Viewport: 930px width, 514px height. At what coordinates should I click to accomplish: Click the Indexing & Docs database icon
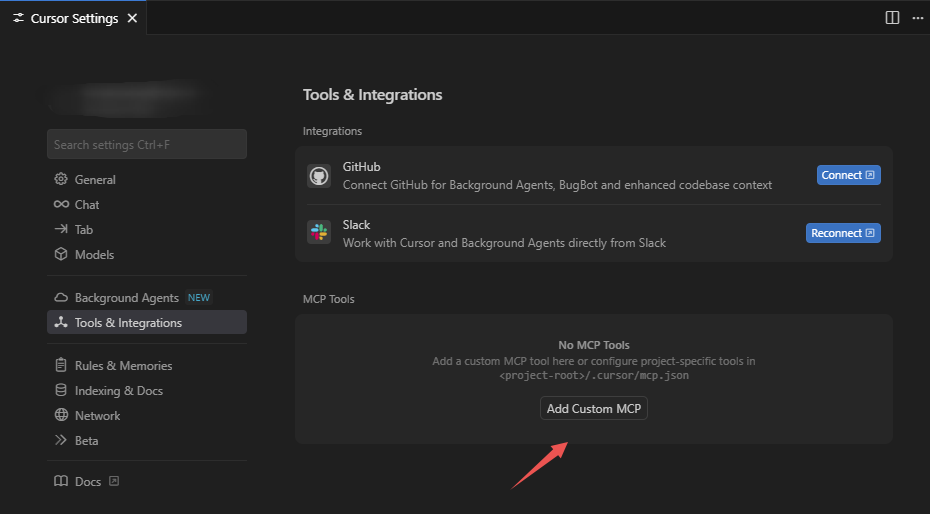click(x=60, y=390)
